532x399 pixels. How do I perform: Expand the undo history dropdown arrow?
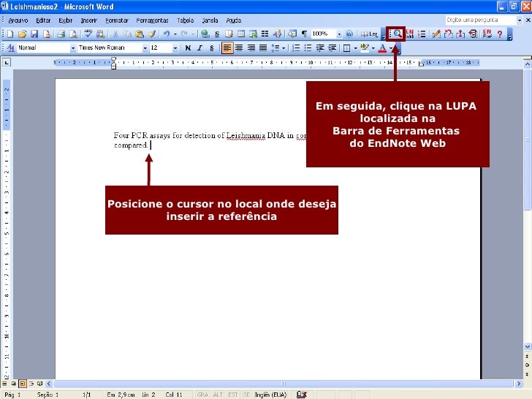(175, 34)
